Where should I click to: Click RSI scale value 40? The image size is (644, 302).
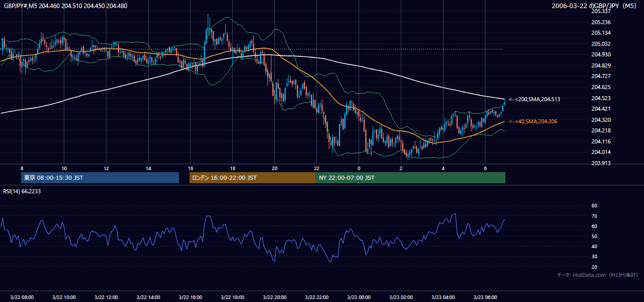(594, 246)
